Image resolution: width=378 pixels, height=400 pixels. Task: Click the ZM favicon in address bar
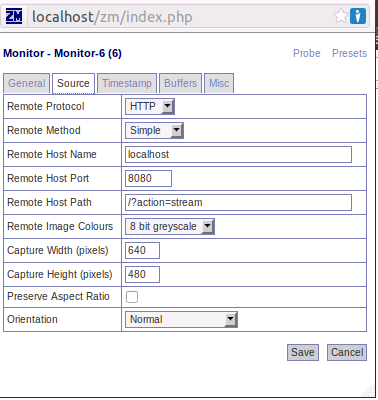(x=14, y=16)
